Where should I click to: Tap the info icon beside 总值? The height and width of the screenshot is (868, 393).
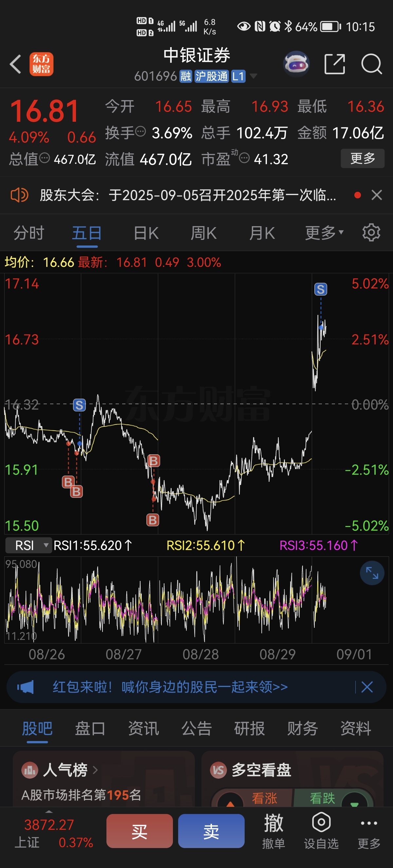coord(45,157)
